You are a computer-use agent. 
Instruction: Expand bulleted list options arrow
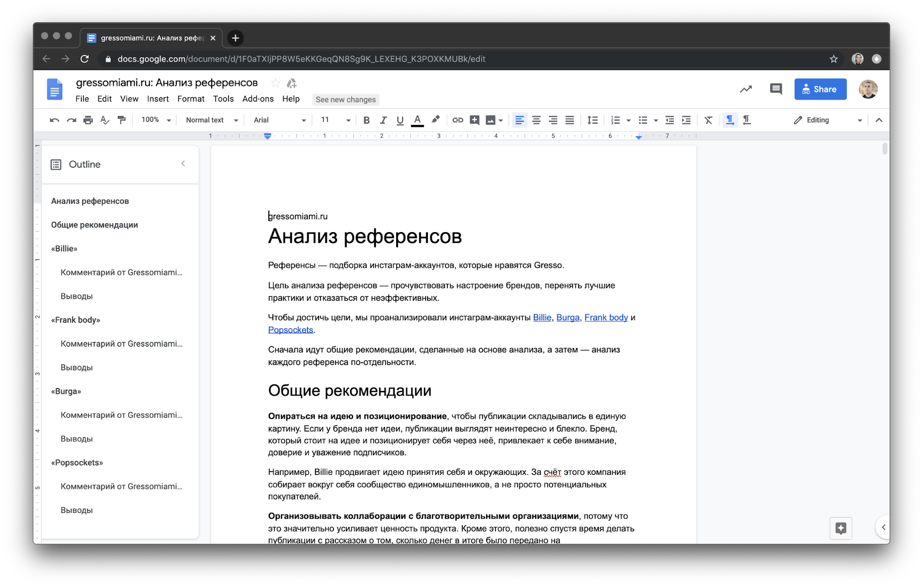point(656,120)
